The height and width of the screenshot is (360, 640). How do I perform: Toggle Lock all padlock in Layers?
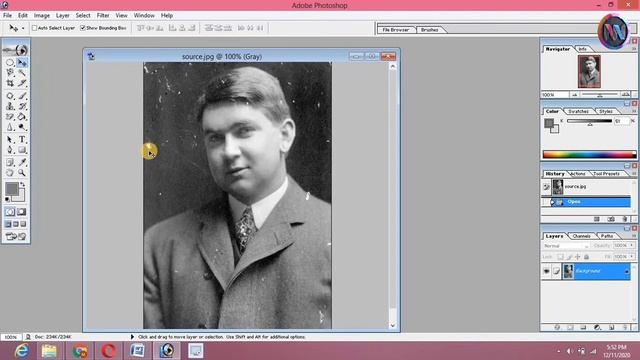pos(587,257)
